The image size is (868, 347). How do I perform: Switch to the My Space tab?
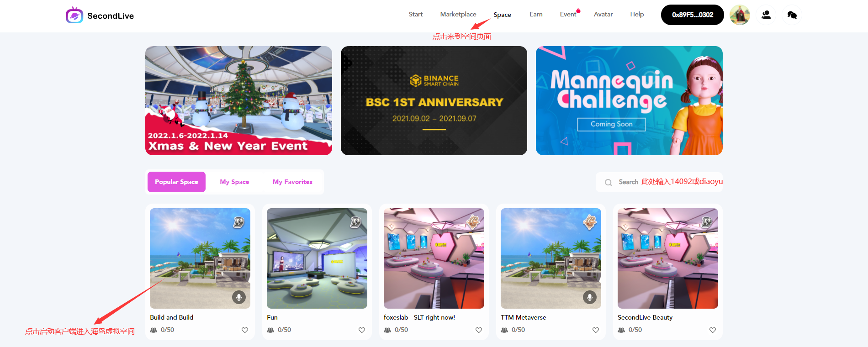click(234, 182)
